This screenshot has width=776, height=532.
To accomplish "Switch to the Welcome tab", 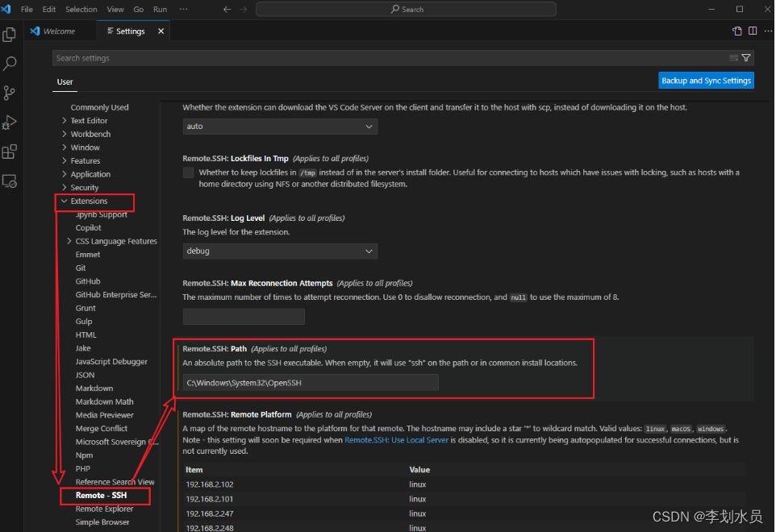I will (x=60, y=31).
